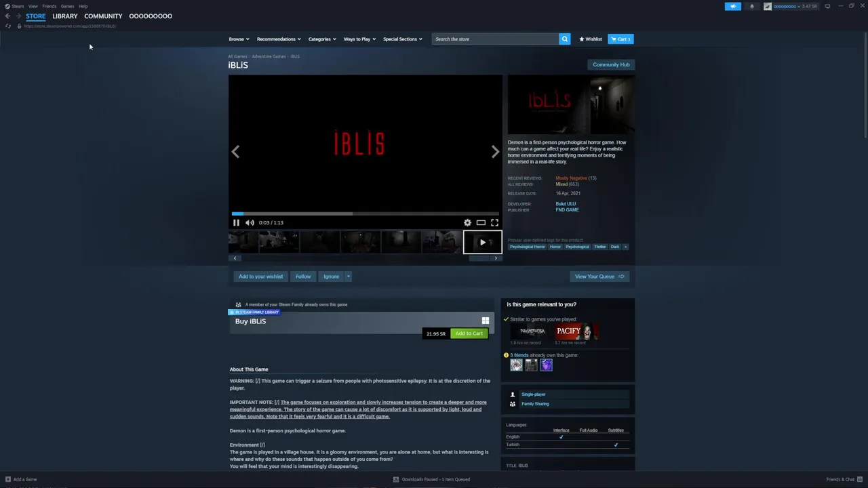Open Downloads Paused status
This screenshot has height=488, width=868.
point(431,479)
